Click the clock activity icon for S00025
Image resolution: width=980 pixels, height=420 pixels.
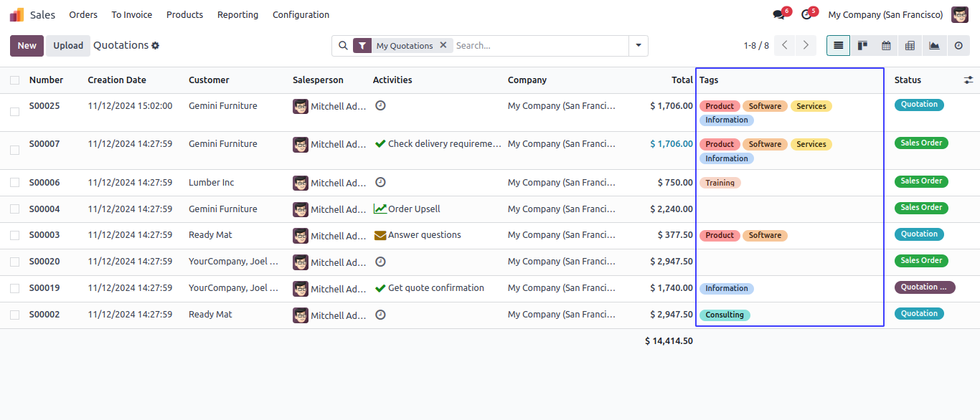380,105
